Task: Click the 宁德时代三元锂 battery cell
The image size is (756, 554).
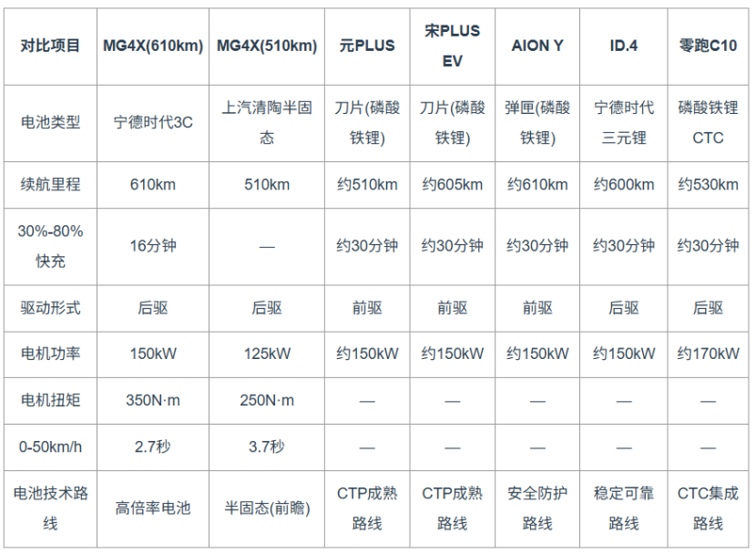Action: pos(623,123)
